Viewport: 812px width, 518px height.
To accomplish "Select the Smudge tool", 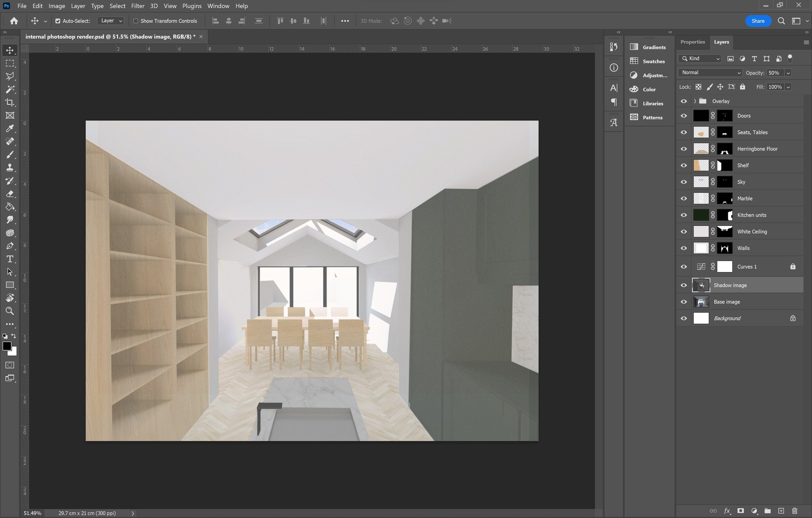I will coord(10,220).
